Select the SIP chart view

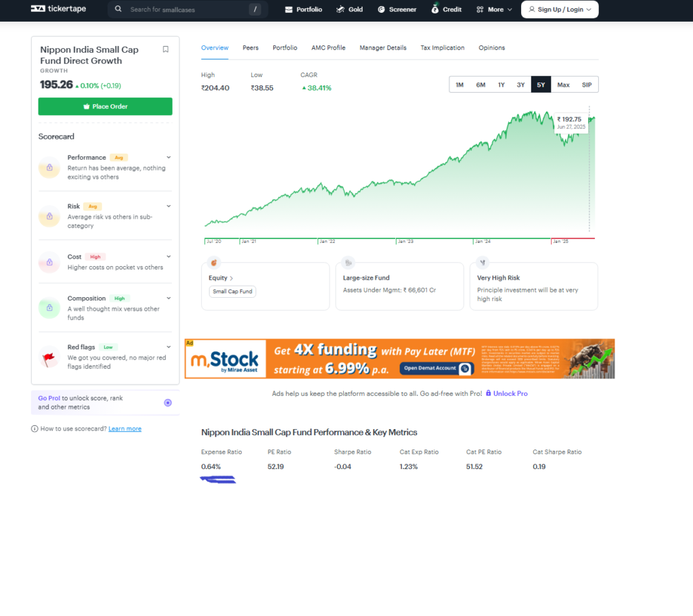tap(587, 85)
